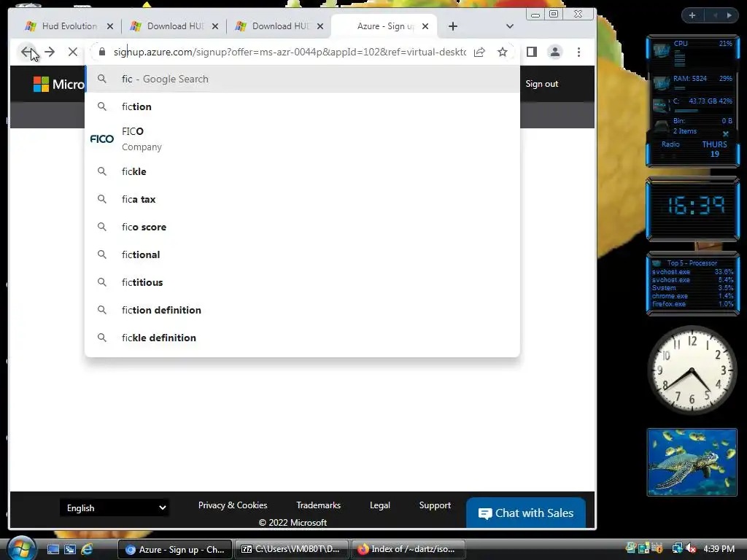Click the RAM meter in the HUD gadget
This screenshot has width=747, height=560.
692,82
